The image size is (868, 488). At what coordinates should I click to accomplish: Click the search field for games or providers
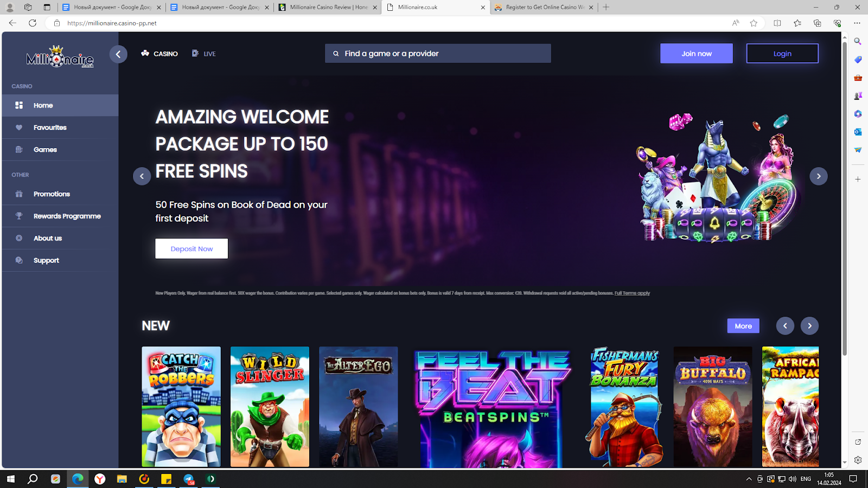pos(438,54)
